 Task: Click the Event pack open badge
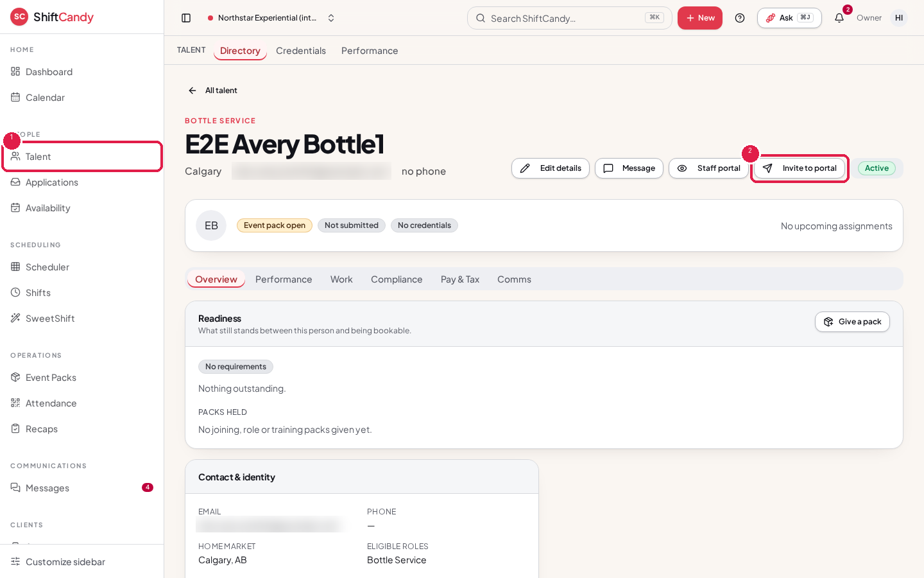coord(275,225)
